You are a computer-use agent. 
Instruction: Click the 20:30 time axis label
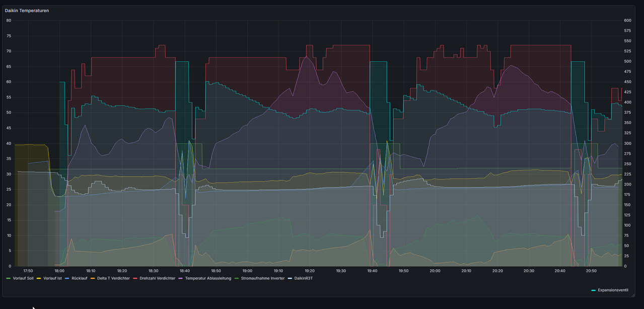[529, 271]
